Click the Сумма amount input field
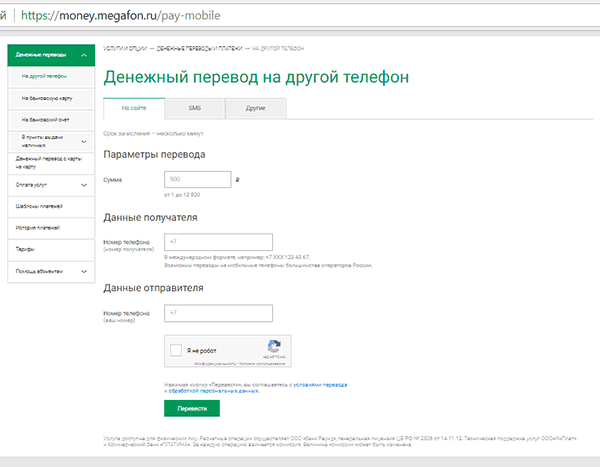Image resolution: width=600 pixels, height=467 pixels. pos(198,180)
